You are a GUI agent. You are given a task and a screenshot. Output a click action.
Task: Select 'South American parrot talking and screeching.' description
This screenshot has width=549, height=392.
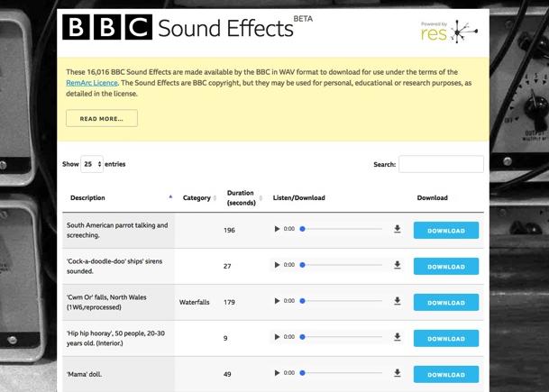(117, 231)
